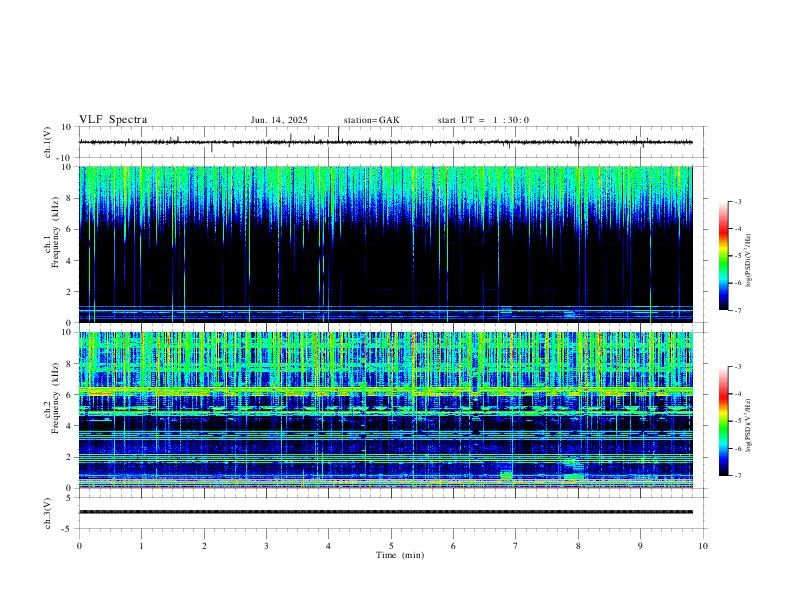This screenshot has width=792, height=612.
Task: Click the "2" tick on the Time axis
Action: (204, 546)
